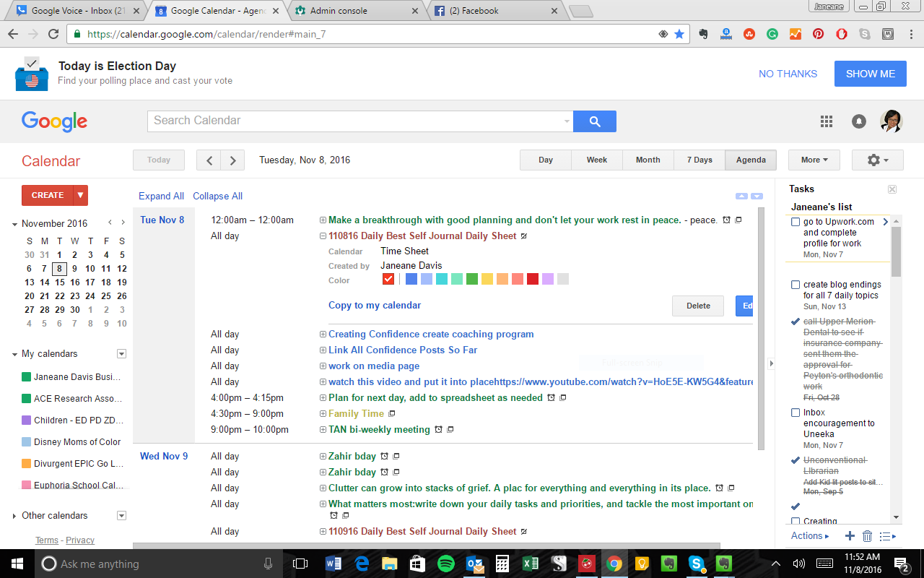
Task: Toggle Disney Moms of Color calendar
Action: click(27, 442)
